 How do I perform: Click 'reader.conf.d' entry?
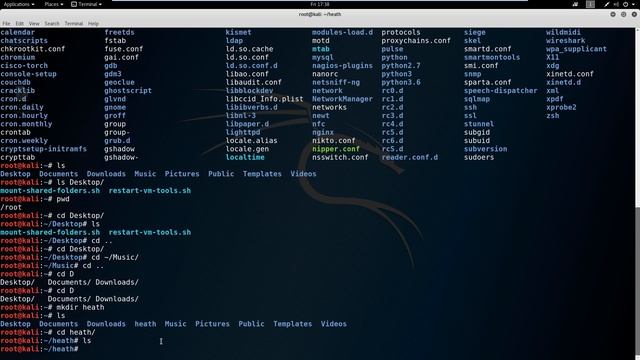(x=410, y=157)
